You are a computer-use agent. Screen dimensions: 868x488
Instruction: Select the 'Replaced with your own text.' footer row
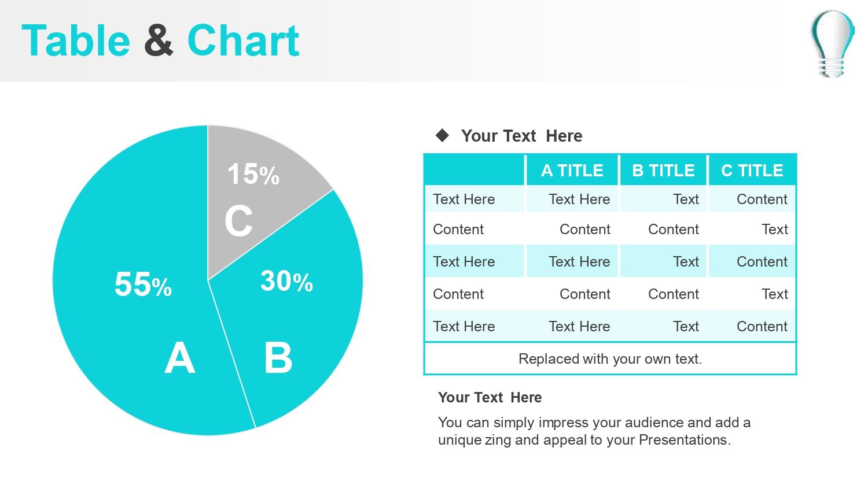pyautogui.click(x=610, y=358)
